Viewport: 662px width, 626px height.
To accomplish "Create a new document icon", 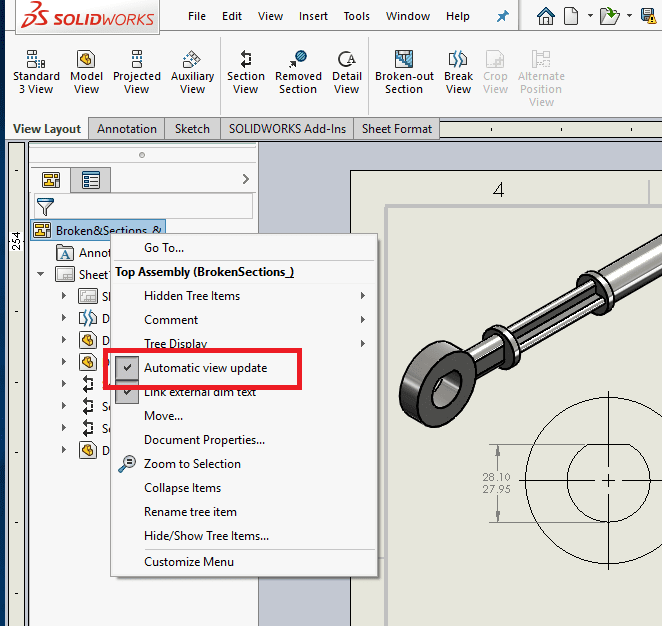I will [x=571, y=16].
